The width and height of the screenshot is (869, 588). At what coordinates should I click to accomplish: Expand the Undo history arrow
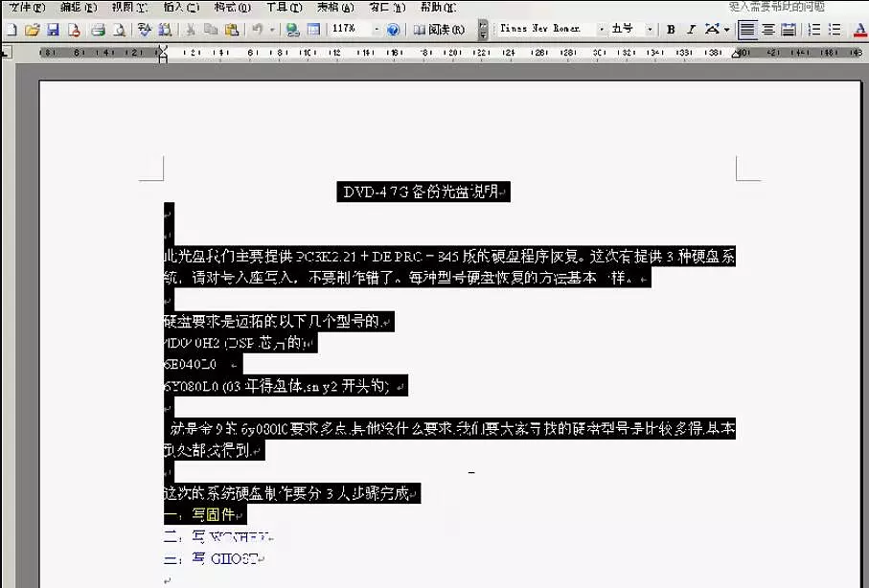point(272,30)
